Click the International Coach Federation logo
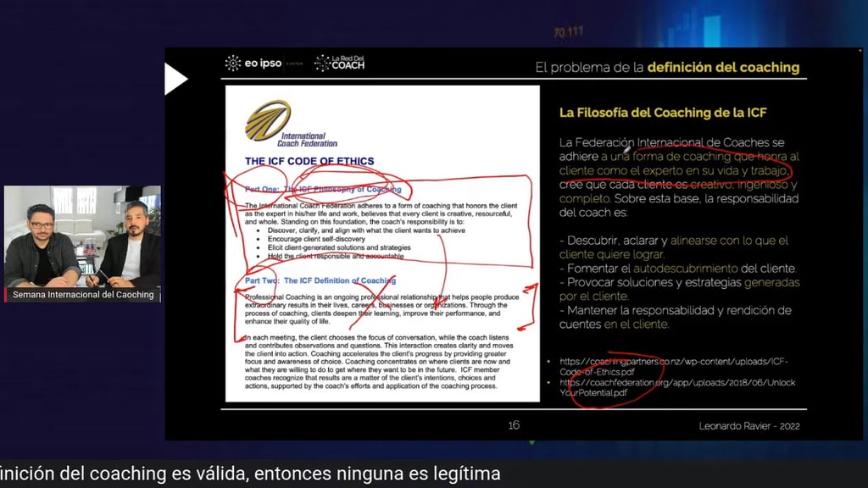868x488 pixels. point(292,124)
